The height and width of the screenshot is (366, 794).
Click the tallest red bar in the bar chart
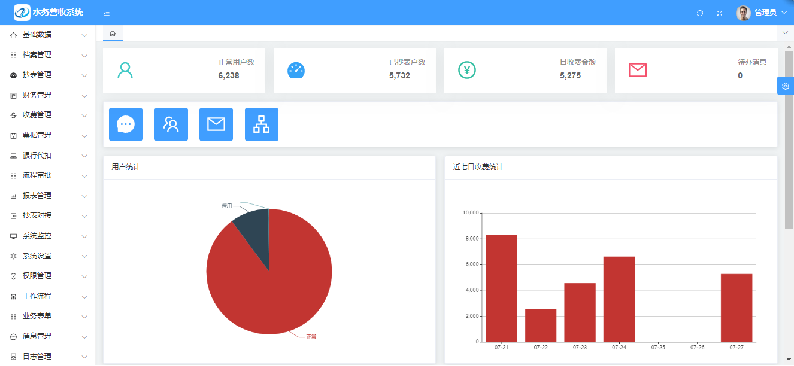coord(501,288)
